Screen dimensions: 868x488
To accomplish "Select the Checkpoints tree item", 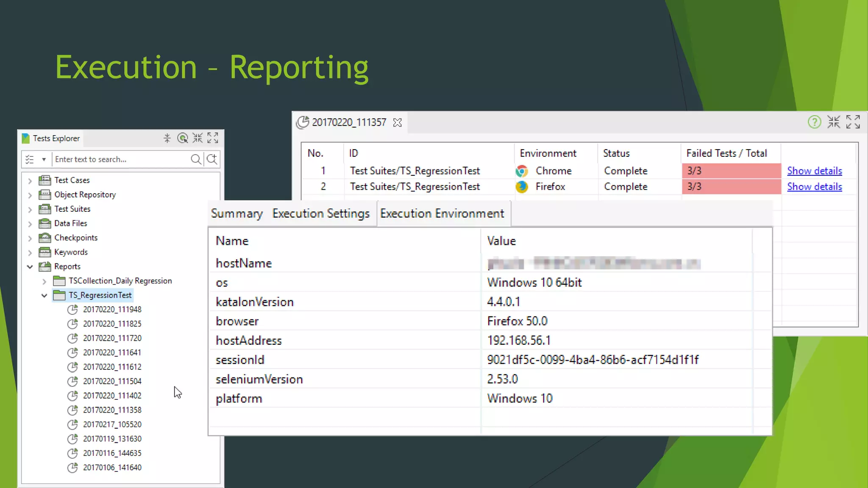I will click(x=76, y=238).
